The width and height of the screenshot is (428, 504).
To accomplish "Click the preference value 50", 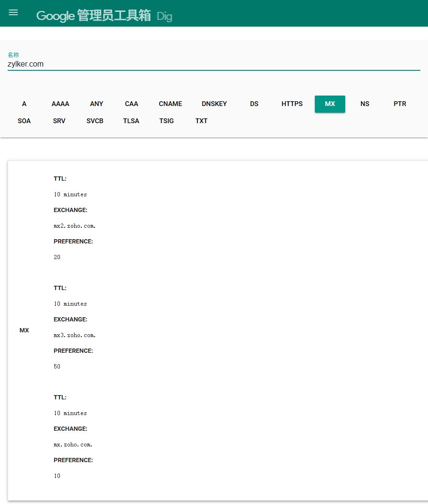I will [x=57, y=367].
